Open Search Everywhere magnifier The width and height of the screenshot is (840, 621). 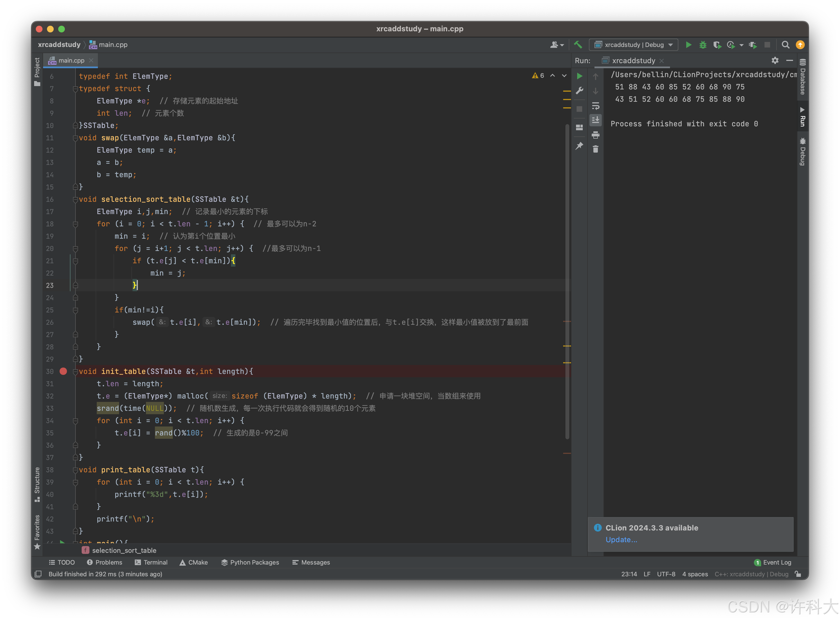[785, 45]
